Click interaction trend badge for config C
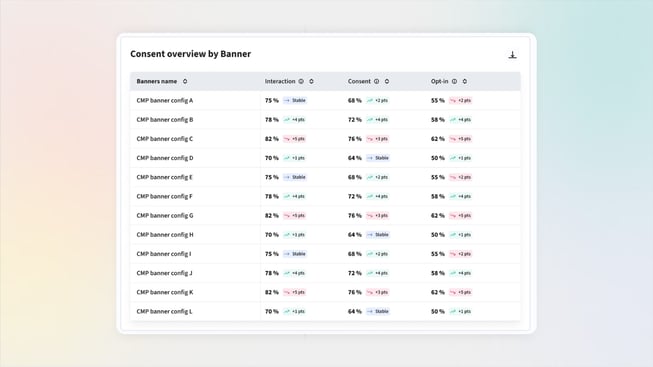Screen dimensions: 653x367 pyautogui.click(x=294, y=139)
